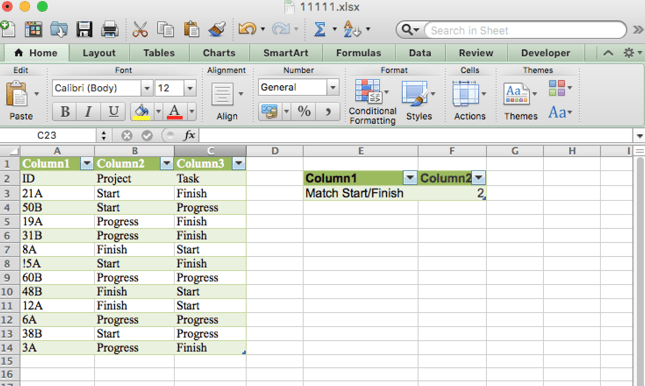Open cell Styles gallery
Image resolution: width=645 pixels, height=386 pixels.
(415, 94)
